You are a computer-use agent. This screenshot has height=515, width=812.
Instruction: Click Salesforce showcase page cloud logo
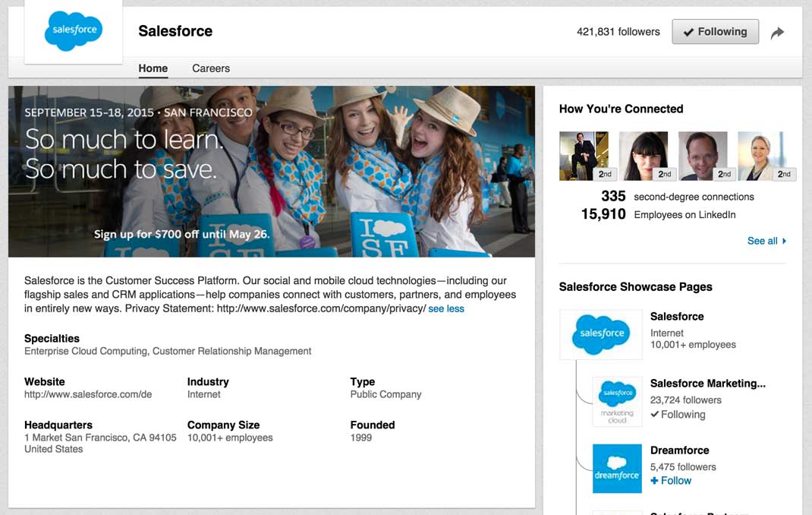[x=601, y=335]
